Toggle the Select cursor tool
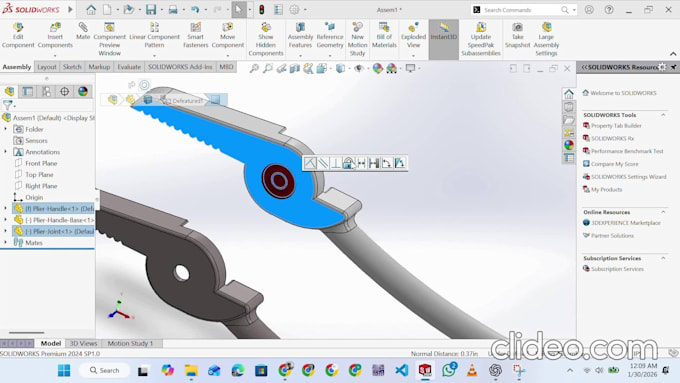 [x=239, y=10]
